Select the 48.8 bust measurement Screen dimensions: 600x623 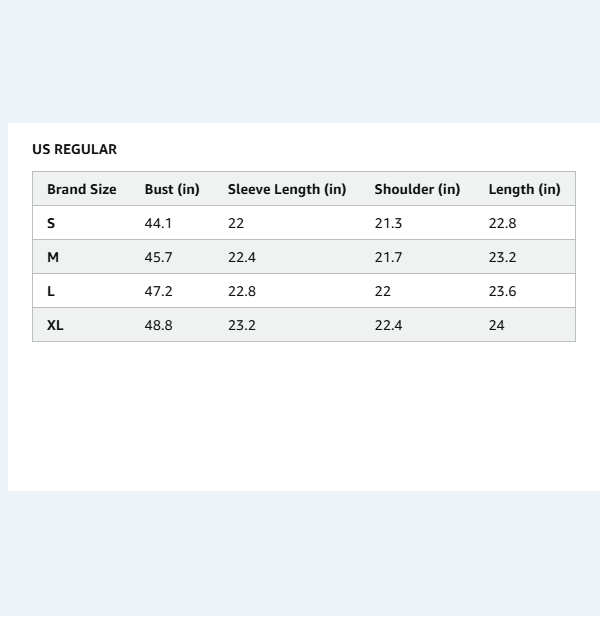[158, 325]
